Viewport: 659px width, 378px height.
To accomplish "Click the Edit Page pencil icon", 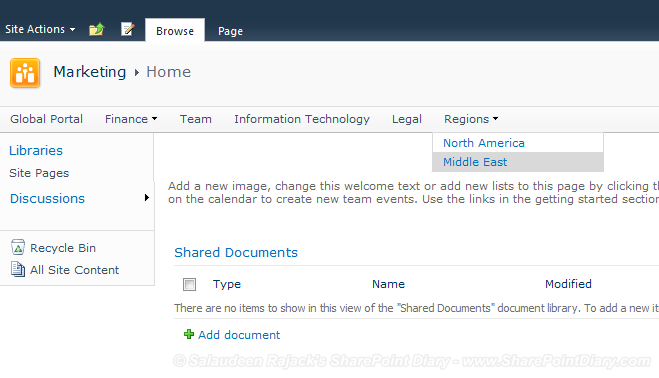I will [x=128, y=29].
